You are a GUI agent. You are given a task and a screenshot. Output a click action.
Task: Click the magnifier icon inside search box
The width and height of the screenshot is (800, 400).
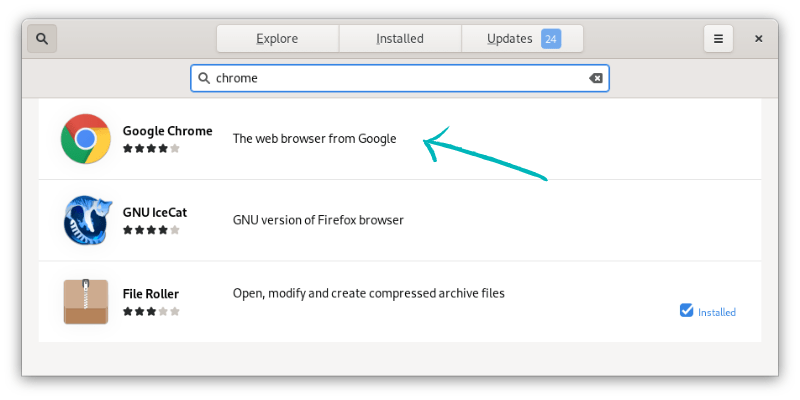[204, 78]
